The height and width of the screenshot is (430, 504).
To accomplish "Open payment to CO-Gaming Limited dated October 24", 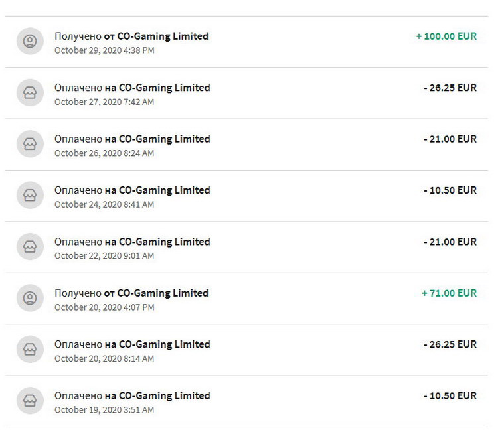I will (132, 190).
